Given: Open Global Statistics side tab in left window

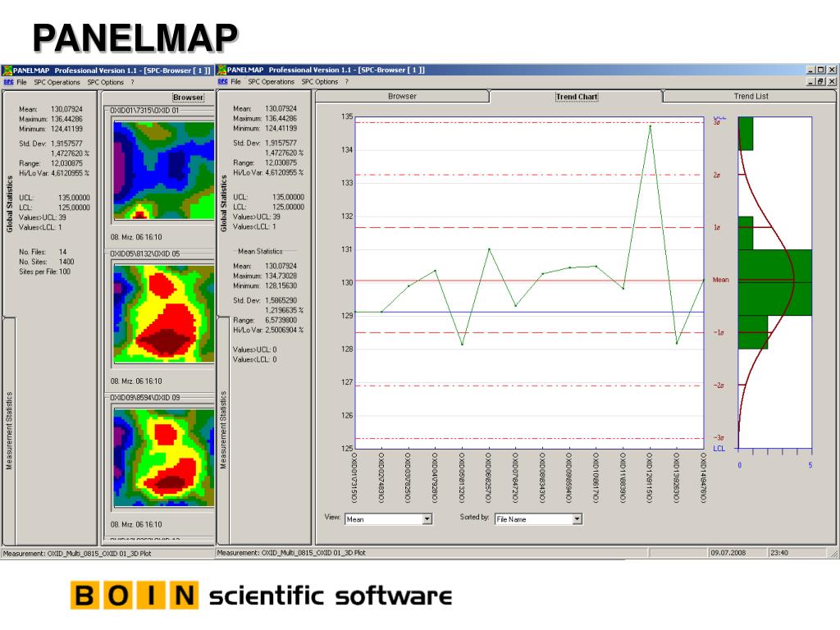Looking at the screenshot, I should [10, 204].
